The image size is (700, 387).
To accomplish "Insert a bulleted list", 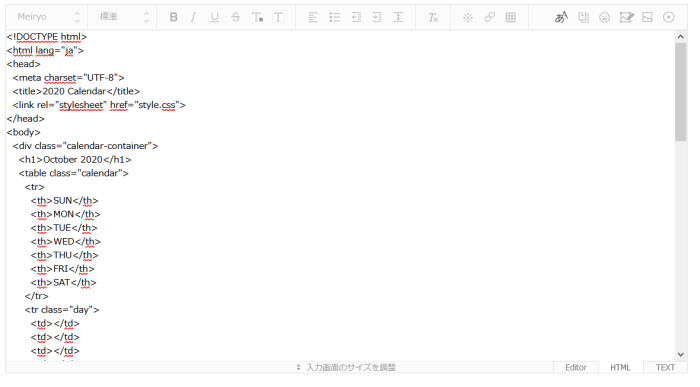I will (334, 17).
